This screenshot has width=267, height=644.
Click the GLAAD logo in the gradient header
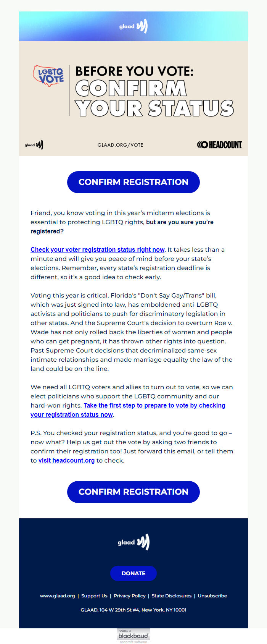pyautogui.click(x=133, y=26)
